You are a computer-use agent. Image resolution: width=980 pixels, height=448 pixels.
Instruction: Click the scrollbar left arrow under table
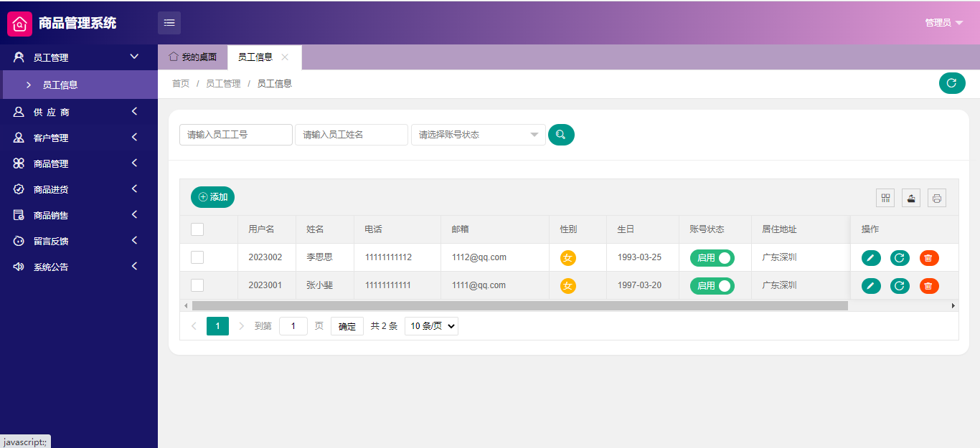[186, 305]
